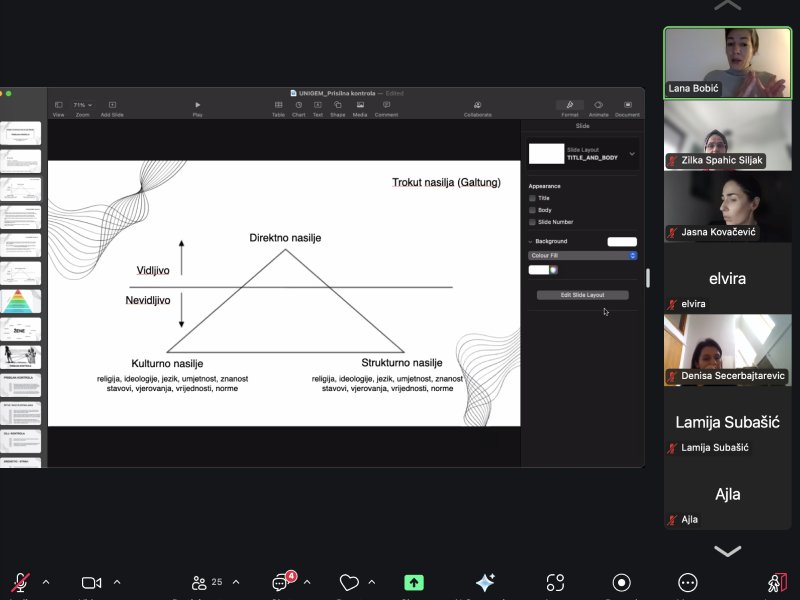
Task: Tick the Body checkbox
Action: (x=532, y=210)
